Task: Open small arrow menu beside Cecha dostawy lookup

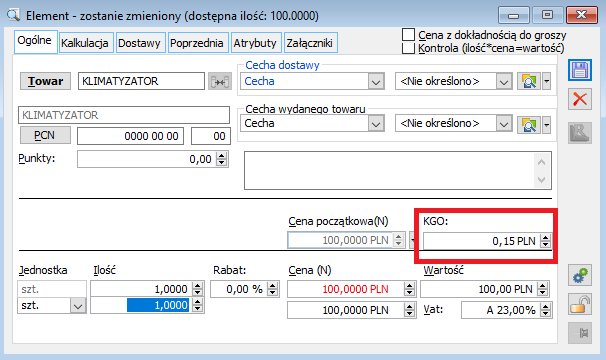Action: pos(546,81)
